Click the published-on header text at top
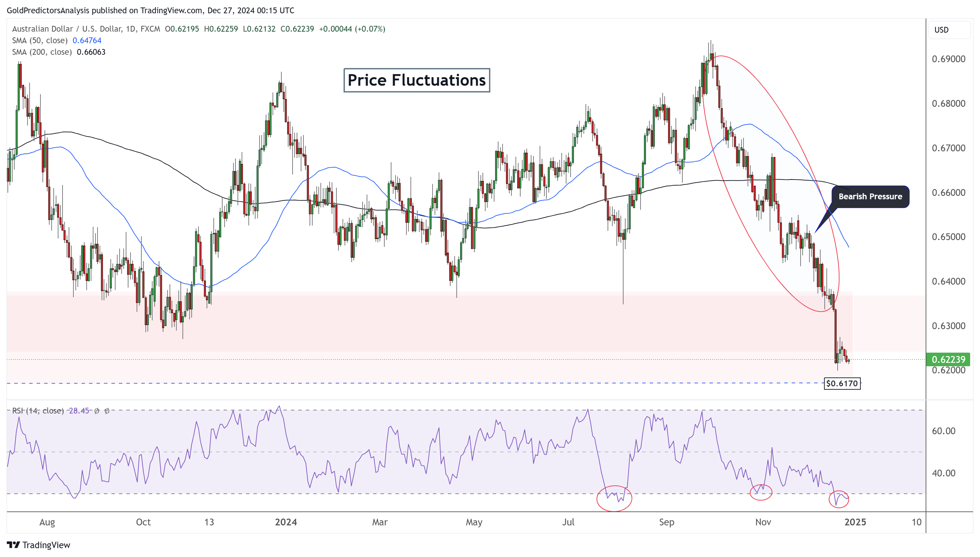 pos(150,10)
